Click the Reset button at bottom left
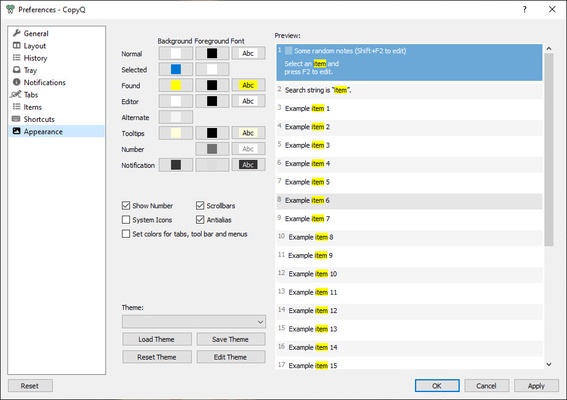Image resolution: width=567 pixels, height=400 pixels. pos(30,386)
